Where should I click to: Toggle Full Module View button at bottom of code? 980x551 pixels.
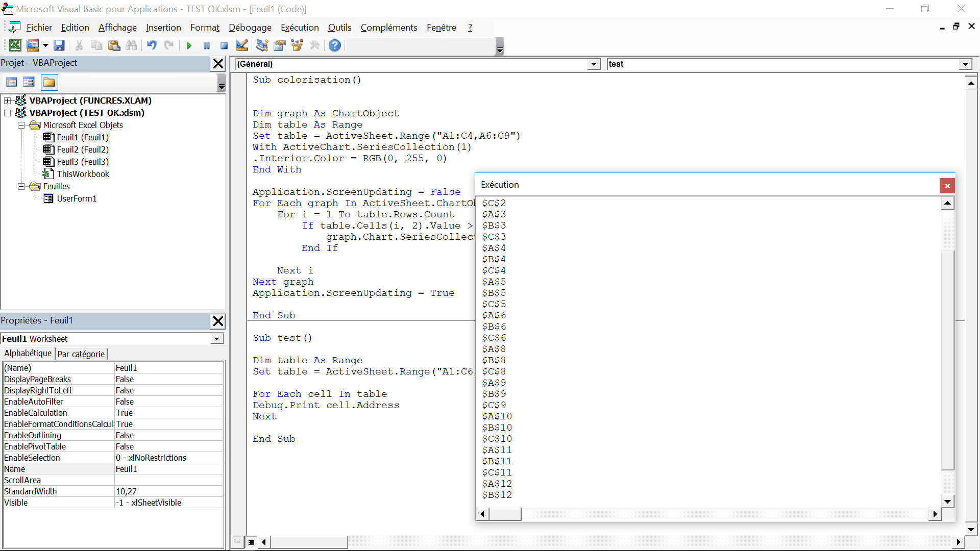tap(251, 542)
